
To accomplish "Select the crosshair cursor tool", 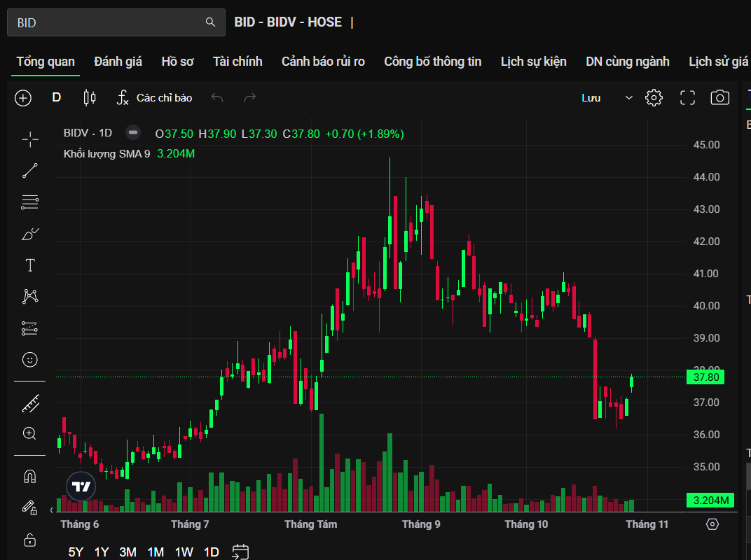I will coord(30,140).
